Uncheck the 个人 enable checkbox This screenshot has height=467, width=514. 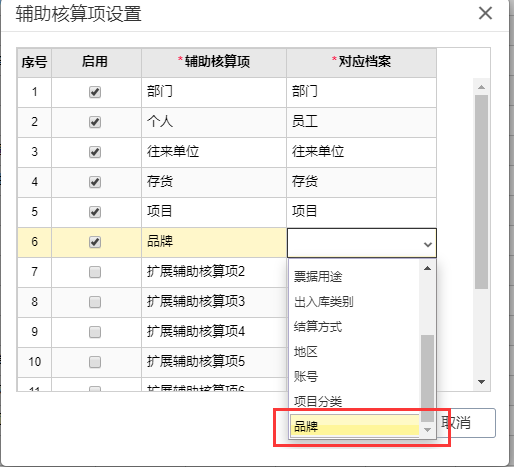tap(95, 122)
